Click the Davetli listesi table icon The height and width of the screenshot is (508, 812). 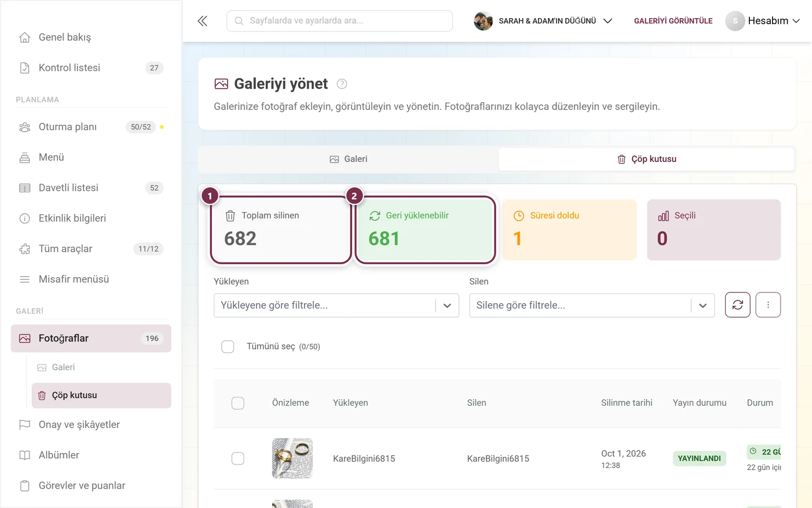click(25, 188)
